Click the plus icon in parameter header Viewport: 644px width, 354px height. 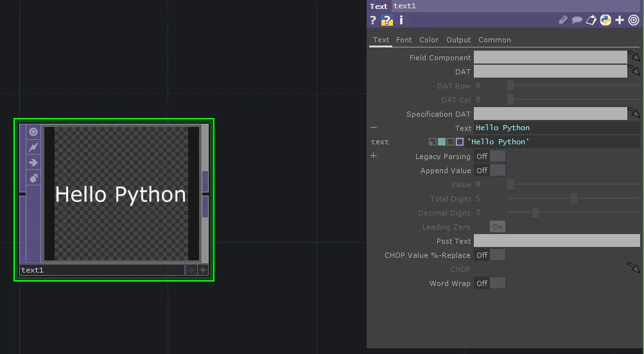tap(620, 20)
